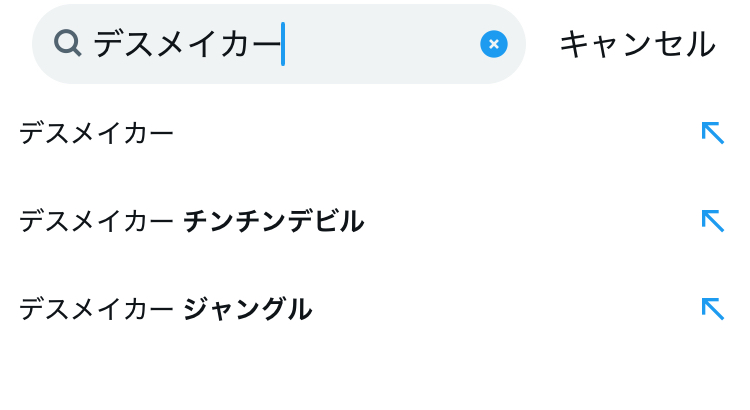Click the blank area of the ジャングル row
This screenshot has width=750, height=410.
pyautogui.click(x=500, y=309)
